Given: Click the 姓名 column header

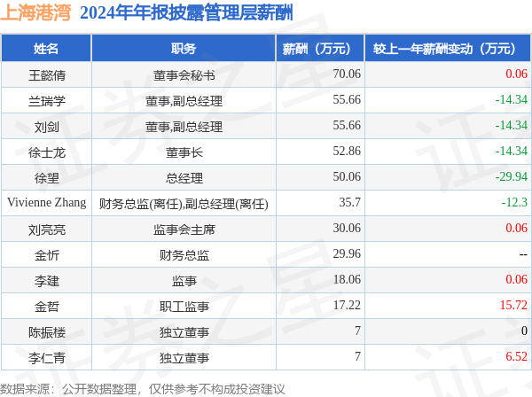Looking at the screenshot, I should coord(46,49).
